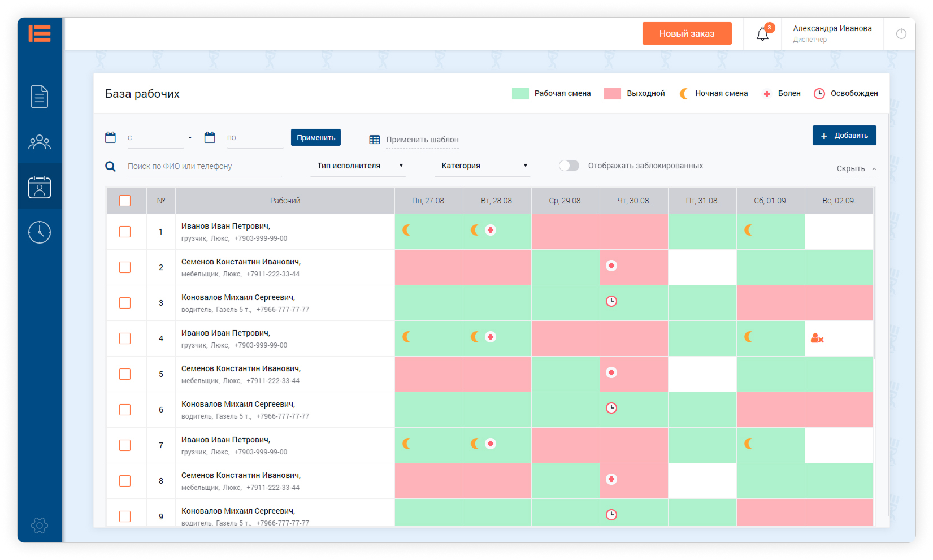The height and width of the screenshot is (560, 933).
Task: Click the search magnifier icon
Action: pos(111,166)
